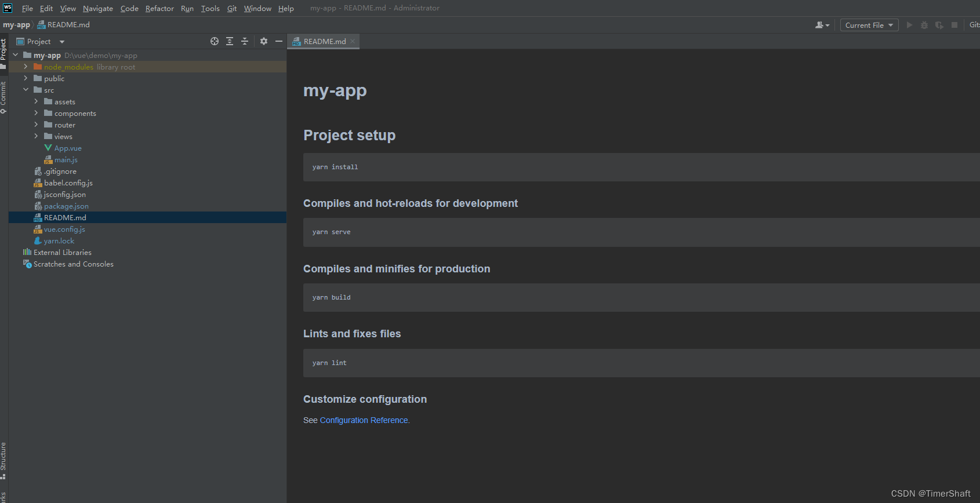
Task: Click 'yarn serve' code block
Action: 641,232
